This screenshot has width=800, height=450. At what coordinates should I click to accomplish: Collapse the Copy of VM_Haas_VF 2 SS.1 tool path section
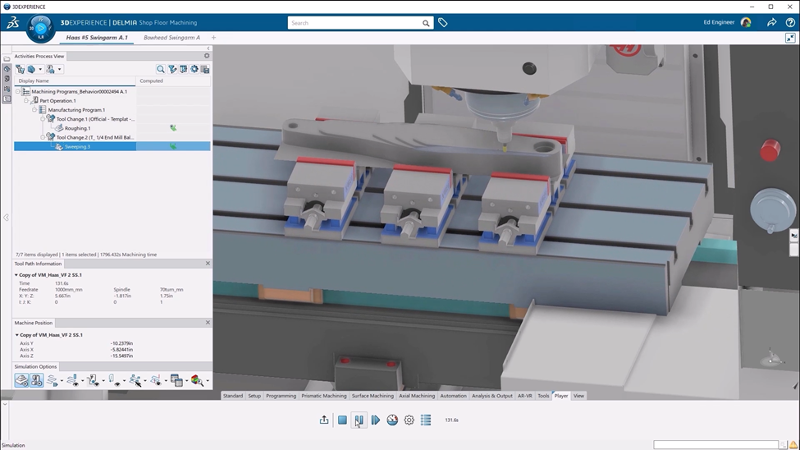pyautogui.click(x=16, y=275)
